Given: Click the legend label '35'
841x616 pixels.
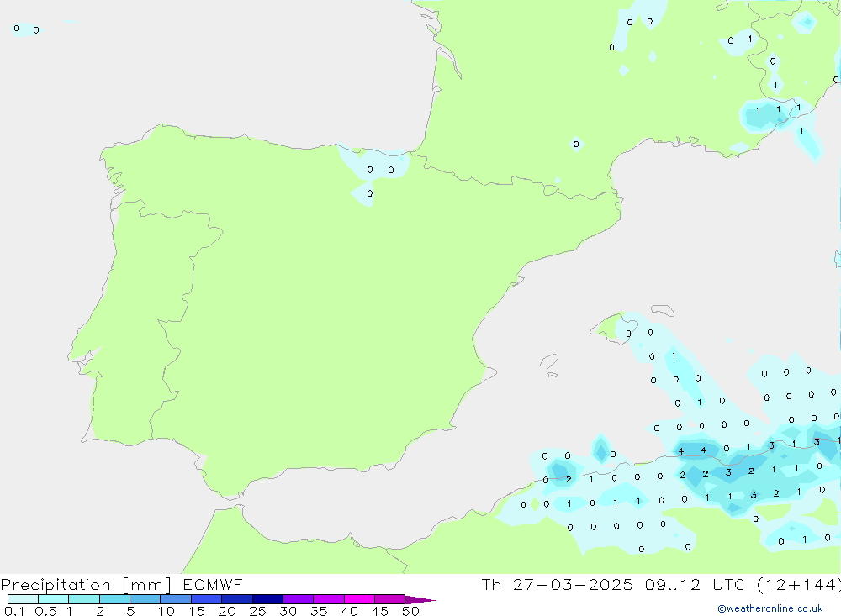Looking at the screenshot, I should click(319, 611).
